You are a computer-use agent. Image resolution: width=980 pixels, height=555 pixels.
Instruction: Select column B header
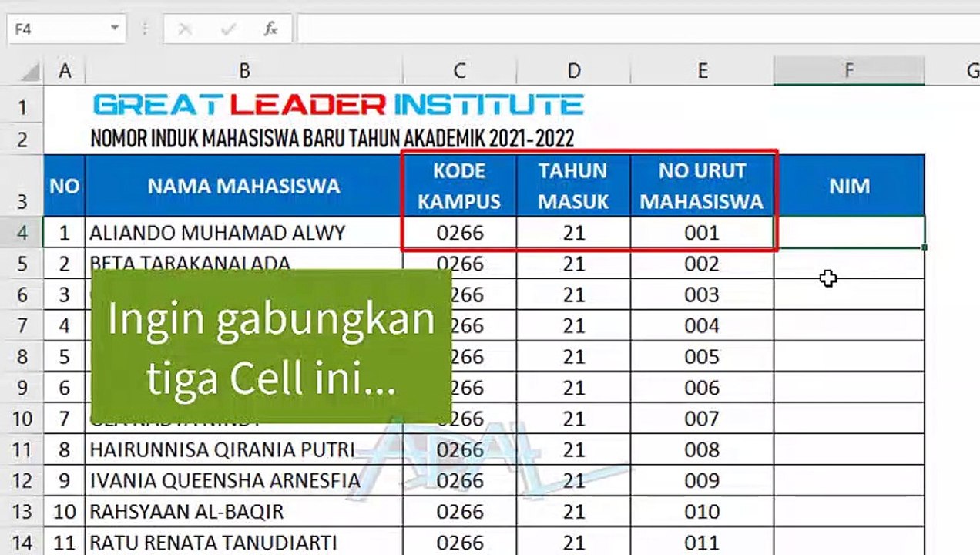tap(244, 71)
